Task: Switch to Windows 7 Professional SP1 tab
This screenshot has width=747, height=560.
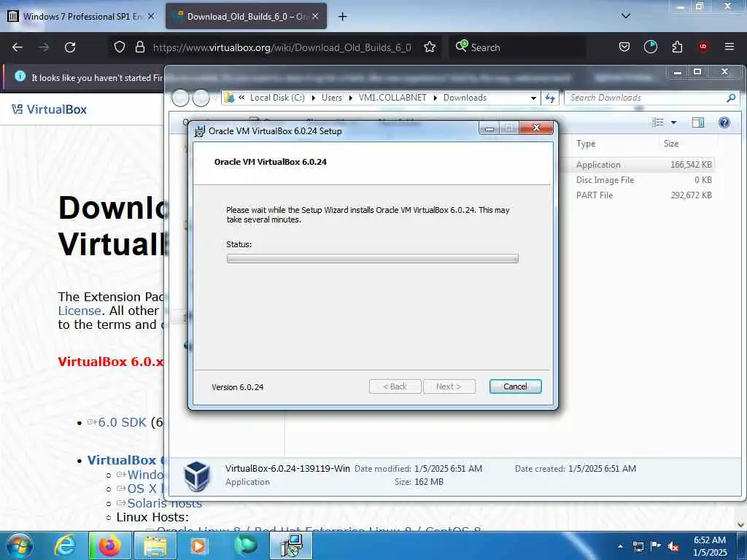Action: click(82, 17)
